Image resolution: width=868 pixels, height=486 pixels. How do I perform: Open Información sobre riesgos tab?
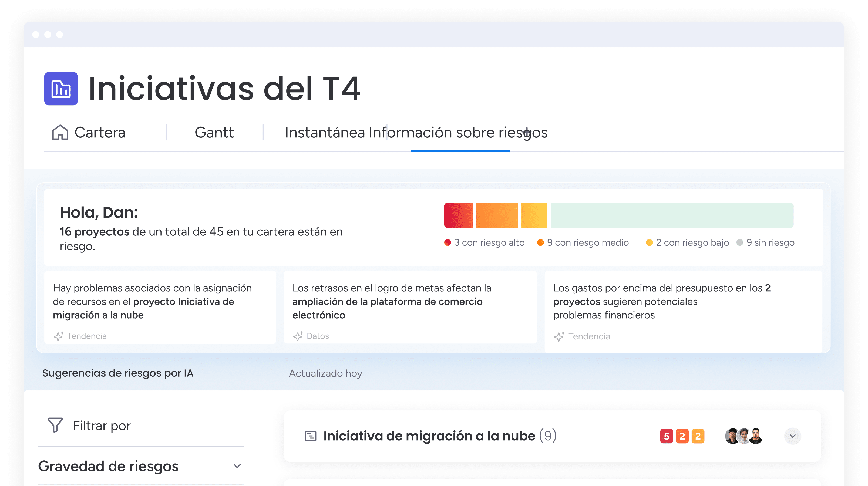click(458, 132)
